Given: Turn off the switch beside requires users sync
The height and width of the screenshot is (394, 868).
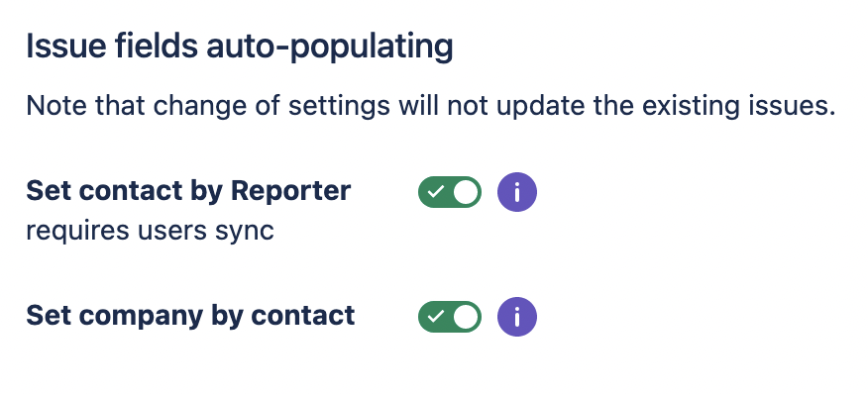Looking at the screenshot, I should click(x=450, y=192).
